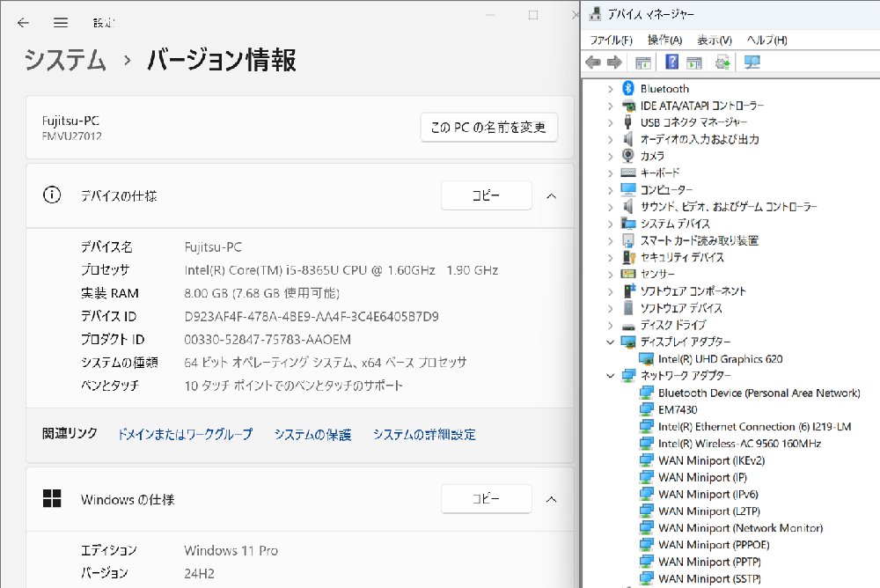Click the device ID value D923AF4F-478A-4BE9-AA4F-3C4E6405B7D9
The width and height of the screenshot is (880, 588).
312,316
